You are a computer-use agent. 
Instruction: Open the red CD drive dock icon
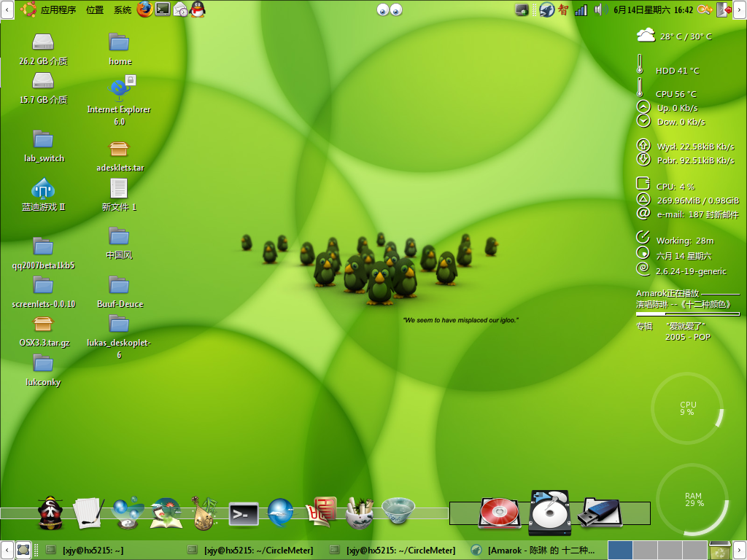[x=500, y=513]
